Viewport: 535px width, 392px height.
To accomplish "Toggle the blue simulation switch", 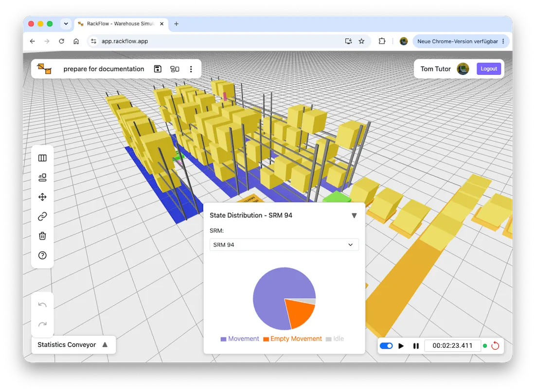I will 386,346.
